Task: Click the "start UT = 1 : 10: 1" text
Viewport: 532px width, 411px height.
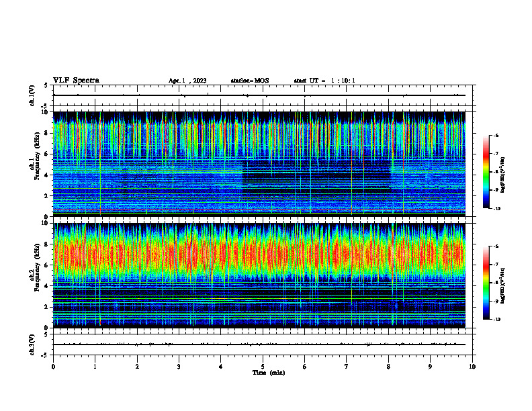Action: [324, 81]
